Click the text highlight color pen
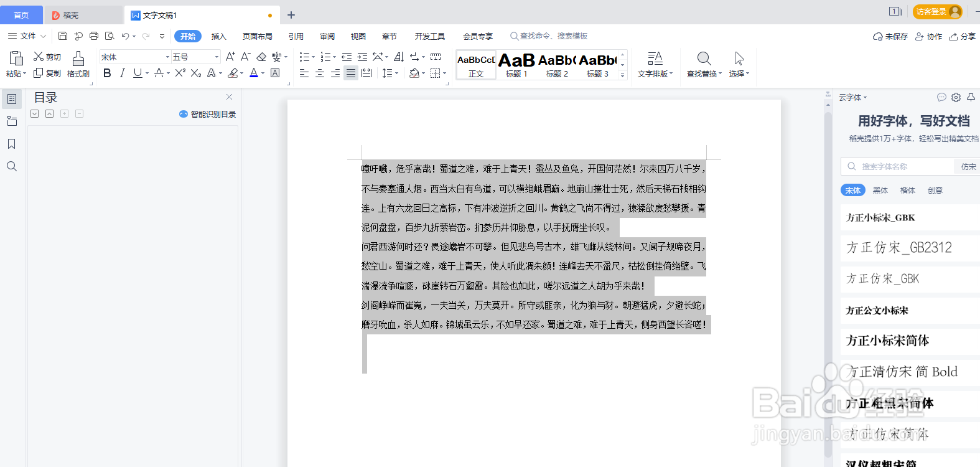The width and height of the screenshot is (980, 467). tap(233, 73)
